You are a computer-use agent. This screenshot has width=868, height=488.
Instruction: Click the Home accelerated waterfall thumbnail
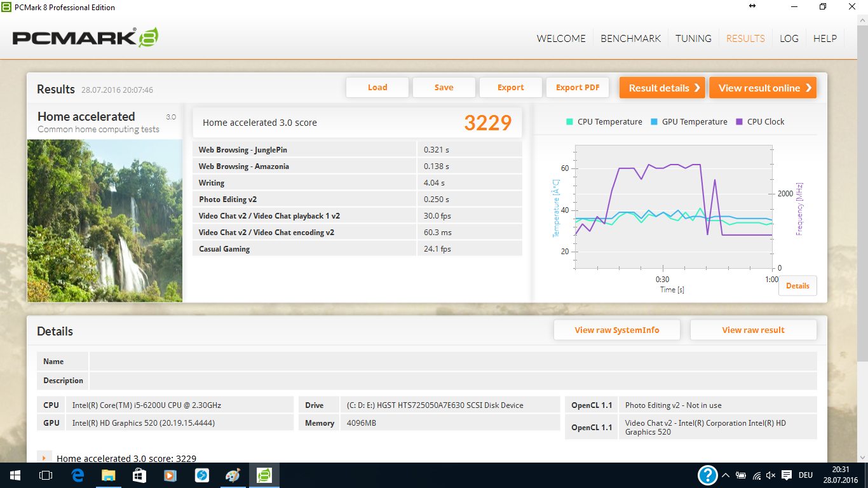click(105, 220)
